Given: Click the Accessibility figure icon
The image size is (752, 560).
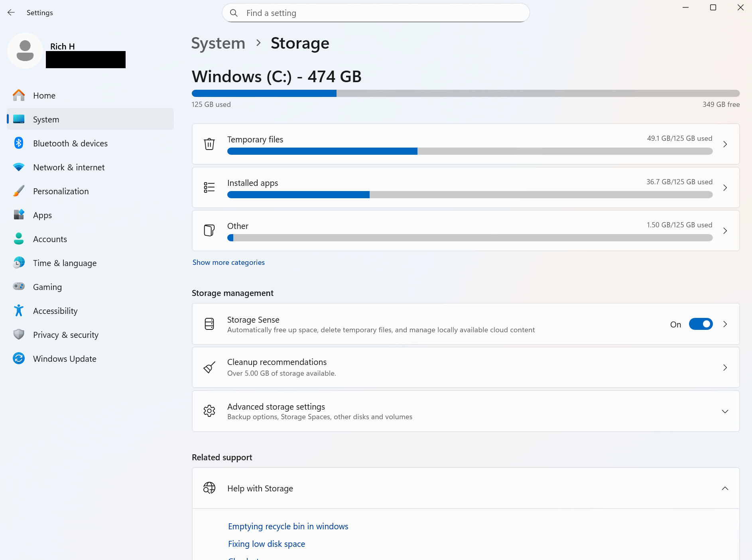Looking at the screenshot, I should point(19,311).
